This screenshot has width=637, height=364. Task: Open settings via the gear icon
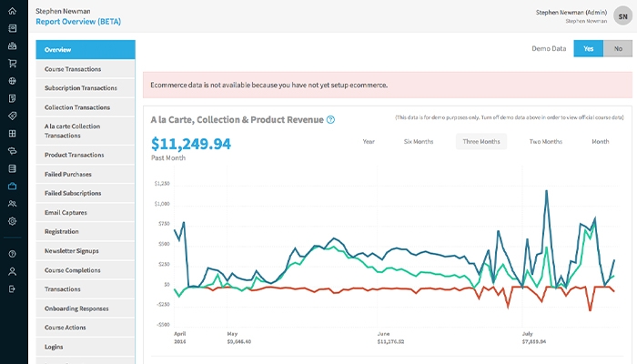point(13,221)
